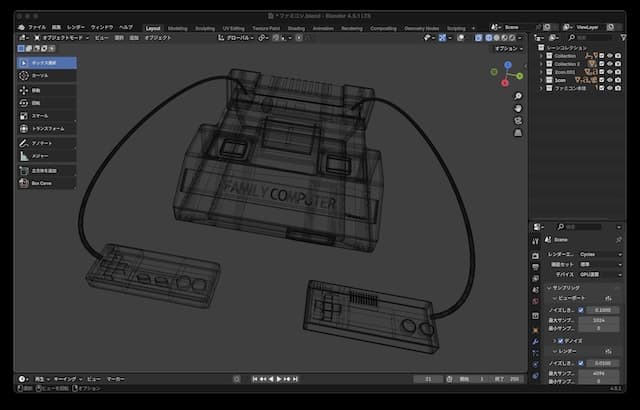Toggle viewport noise threshold checkbox

(581, 310)
